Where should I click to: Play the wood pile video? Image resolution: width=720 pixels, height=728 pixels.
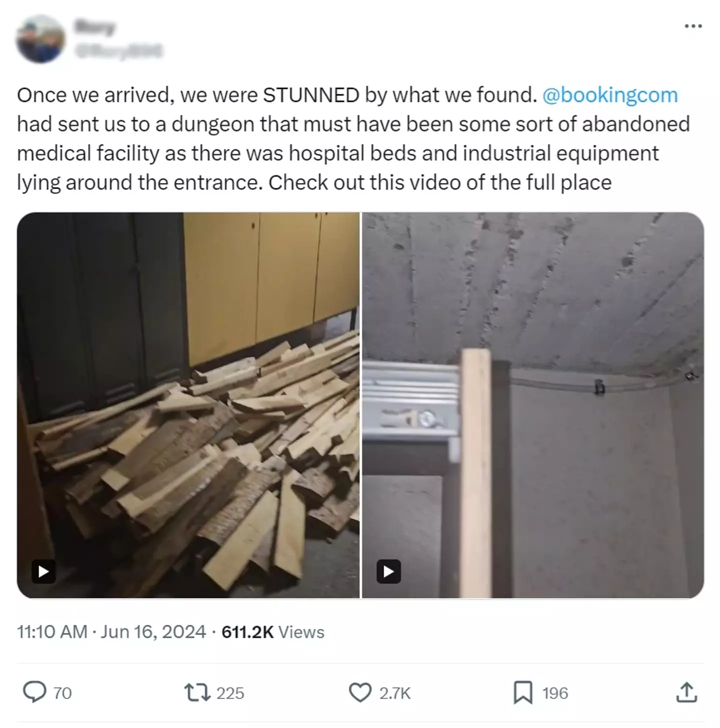click(43, 571)
